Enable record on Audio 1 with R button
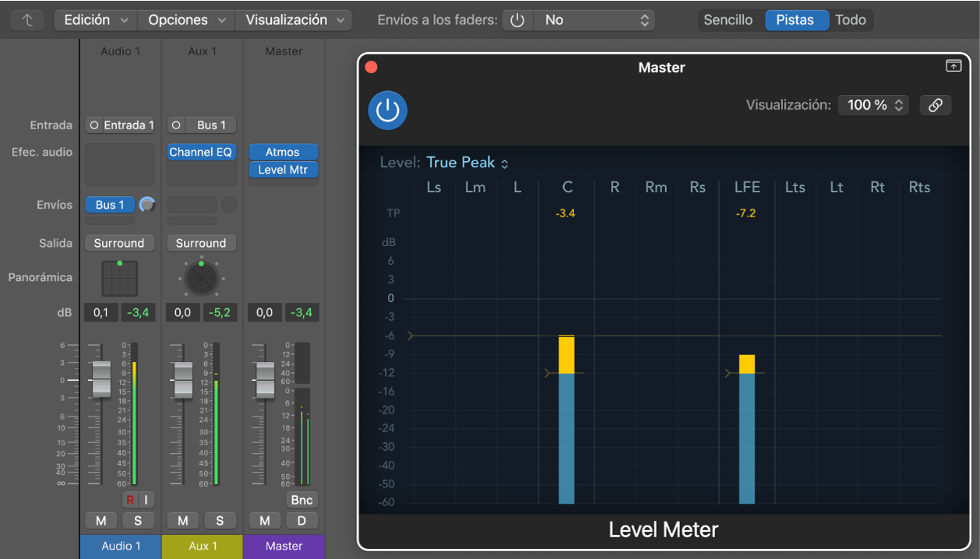This screenshot has height=559, width=980. (130, 500)
